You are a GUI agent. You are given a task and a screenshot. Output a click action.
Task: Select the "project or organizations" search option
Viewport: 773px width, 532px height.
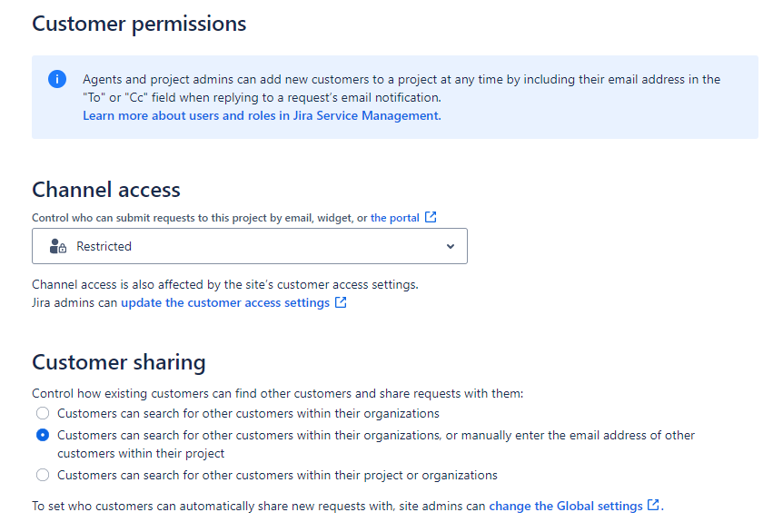tap(43, 475)
